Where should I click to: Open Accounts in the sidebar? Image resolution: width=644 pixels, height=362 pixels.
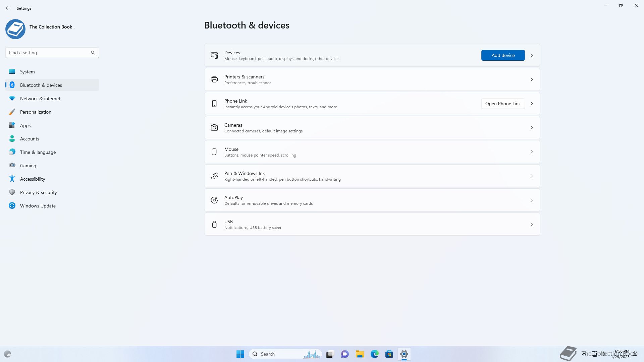(x=52, y=139)
